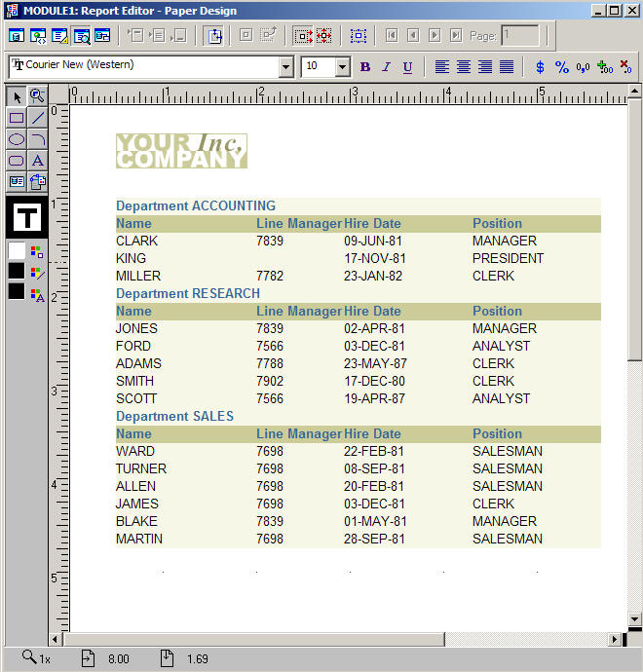The image size is (643, 672).
Task: Open the Text Color palette icon
Action: point(37,295)
